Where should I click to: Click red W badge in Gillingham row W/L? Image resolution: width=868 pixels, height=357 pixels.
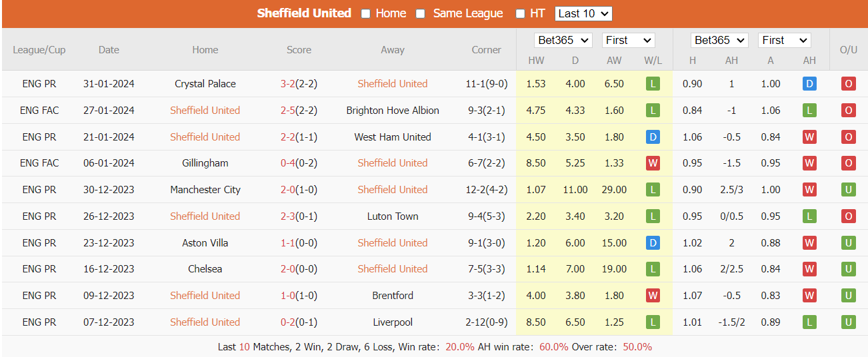pos(653,163)
